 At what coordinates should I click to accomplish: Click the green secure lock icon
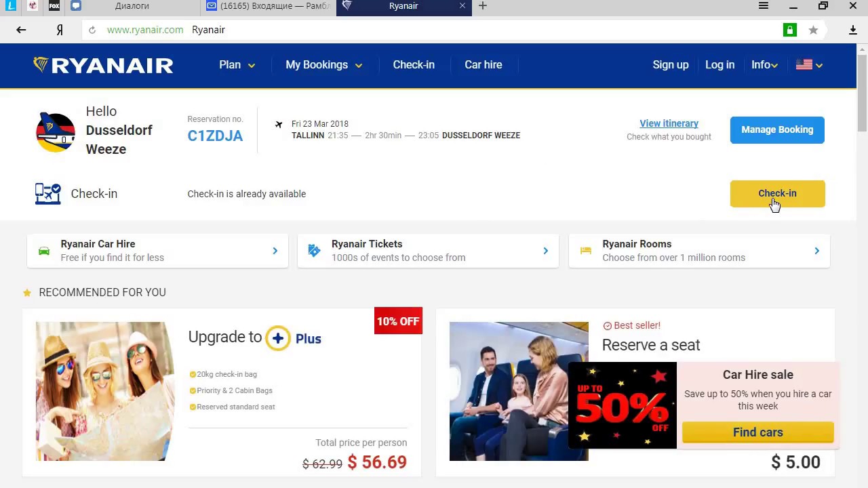pyautogui.click(x=790, y=30)
